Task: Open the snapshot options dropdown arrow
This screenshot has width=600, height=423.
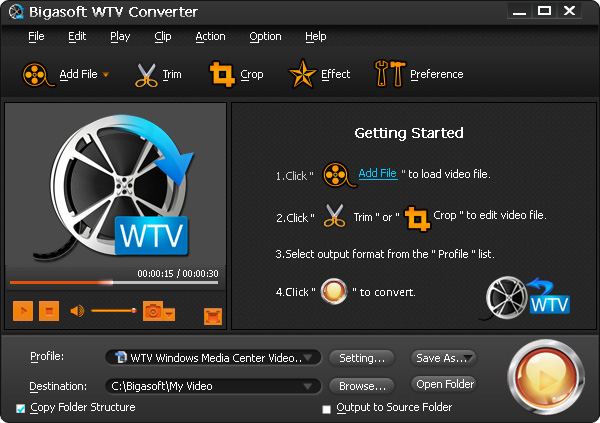Action: point(169,314)
